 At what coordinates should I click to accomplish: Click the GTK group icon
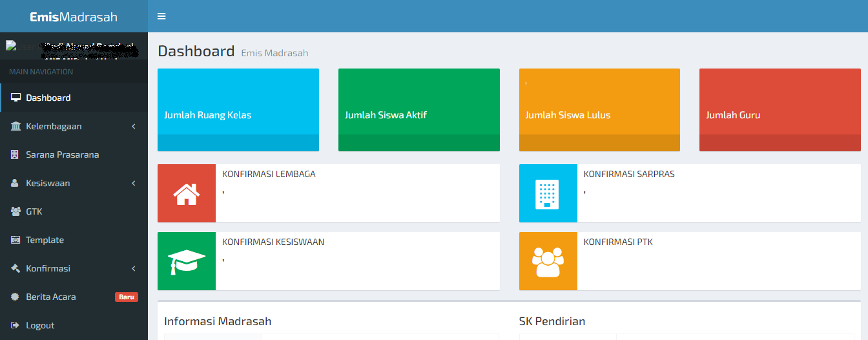15,211
